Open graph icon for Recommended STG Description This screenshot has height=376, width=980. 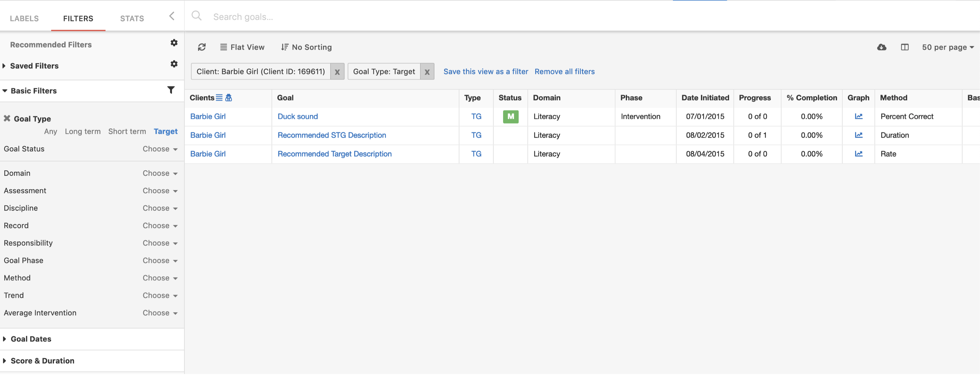coord(858,135)
